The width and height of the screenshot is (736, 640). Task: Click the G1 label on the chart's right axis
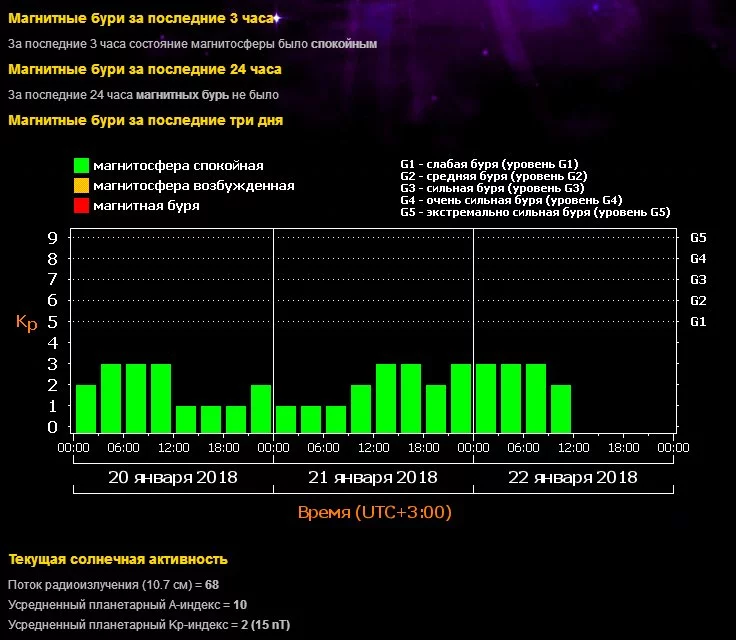click(698, 322)
